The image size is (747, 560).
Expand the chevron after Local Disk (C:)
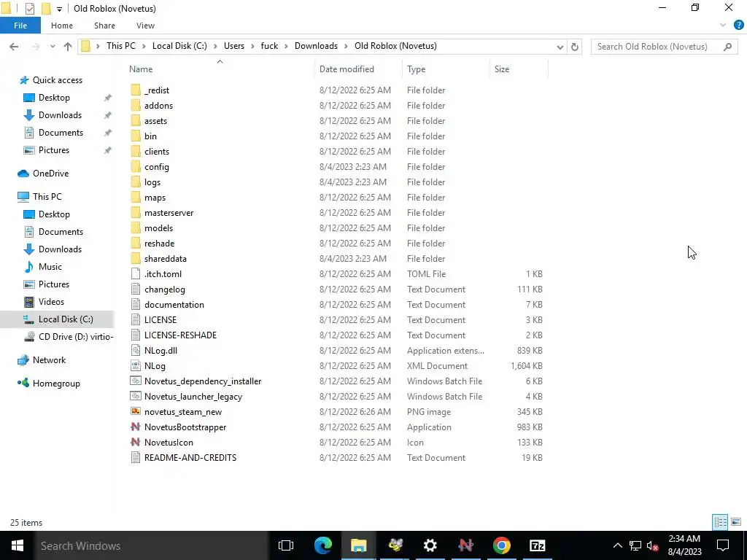coord(215,46)
